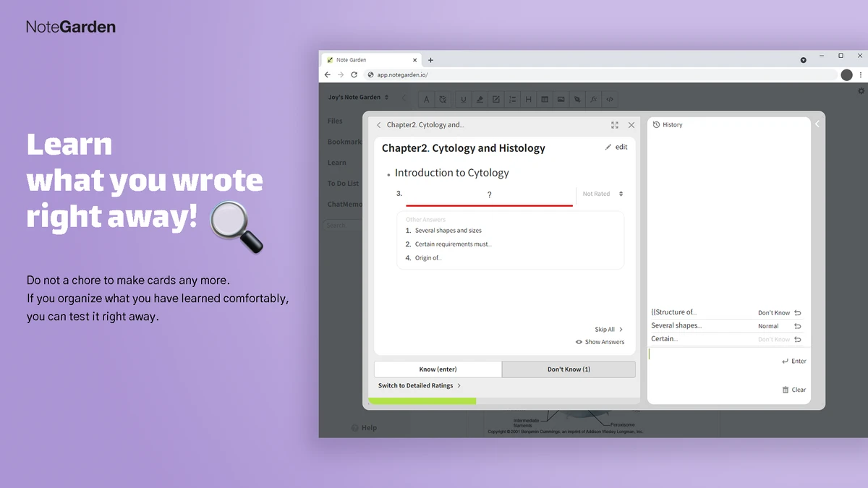Open the browser profile avatar
Image resolution: width=868 pixels, height=488 pixels.
coord(846,74)
